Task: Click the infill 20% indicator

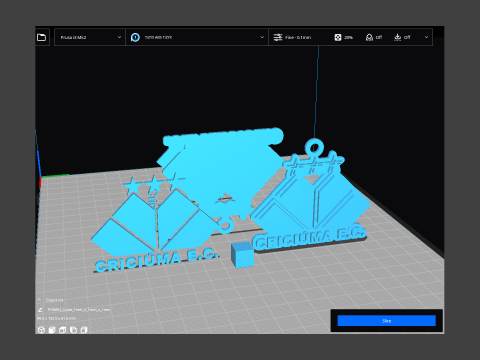Action: [x=344, y=37]
